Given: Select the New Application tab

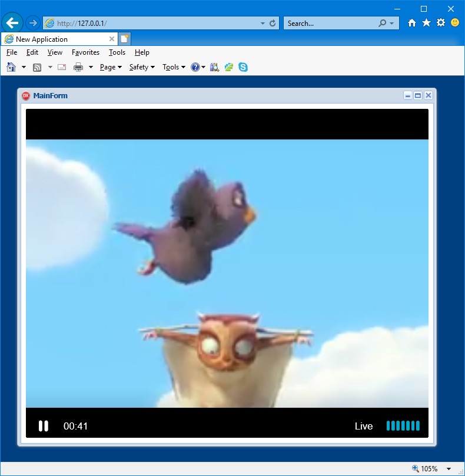Looking at the screenshot, I should pyautogui.click(x=59, y=39).
